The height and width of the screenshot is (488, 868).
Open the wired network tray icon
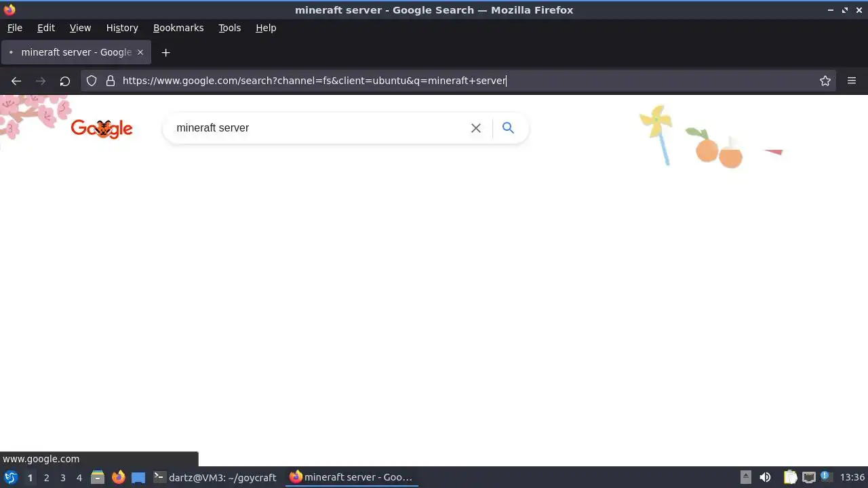808,477
